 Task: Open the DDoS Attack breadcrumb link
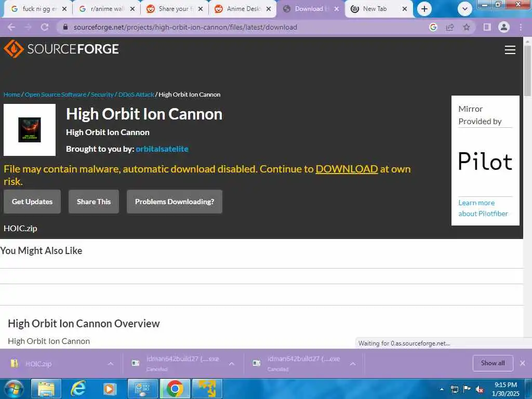(x=136, y=95)
